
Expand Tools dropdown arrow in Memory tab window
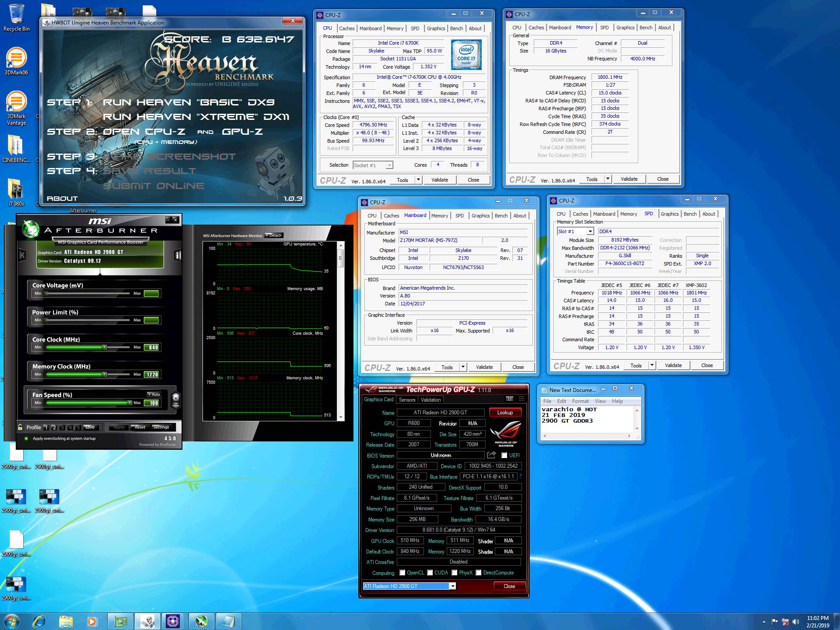pos(608,179)
